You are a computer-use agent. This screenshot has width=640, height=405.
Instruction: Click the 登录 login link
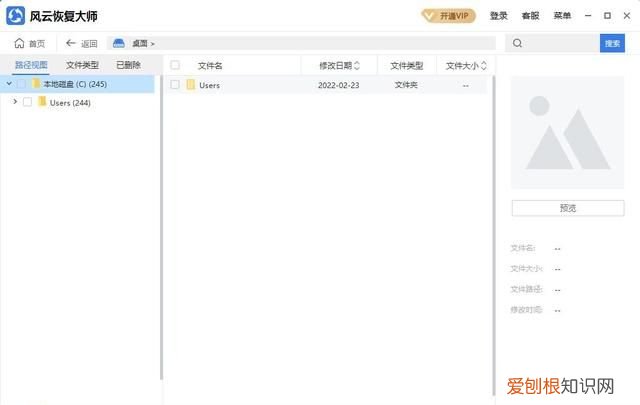click(498, 16)
